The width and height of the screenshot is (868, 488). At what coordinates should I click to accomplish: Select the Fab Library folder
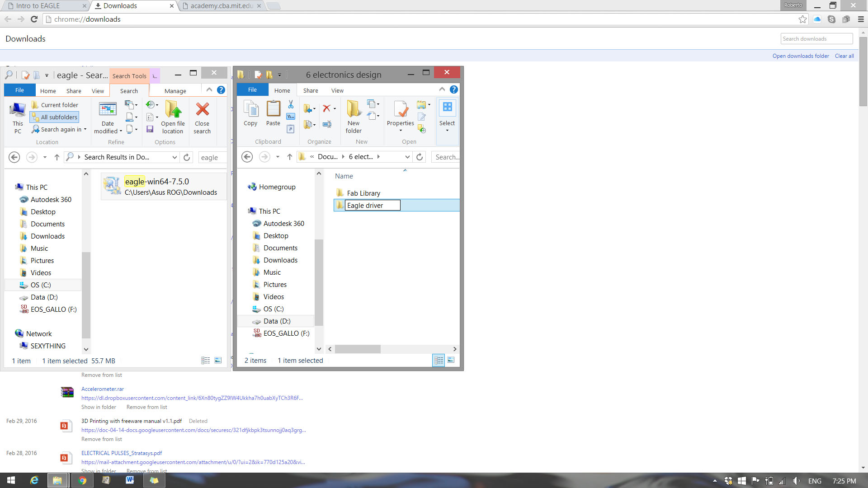pos(363,193)
